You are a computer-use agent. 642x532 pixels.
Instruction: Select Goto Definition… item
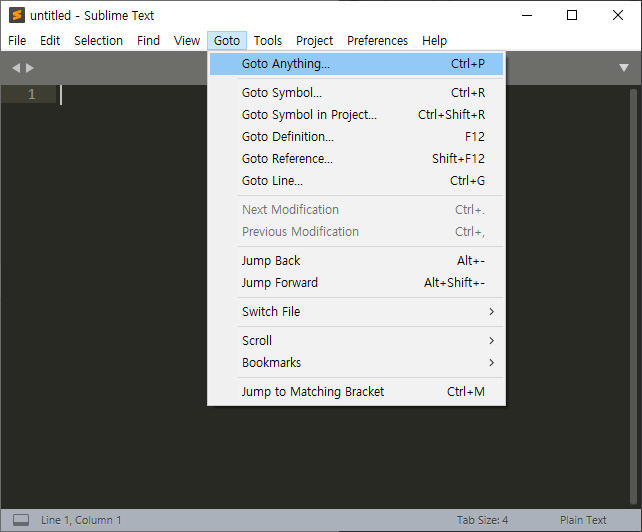pyautogui.click(x=356, y=137)
